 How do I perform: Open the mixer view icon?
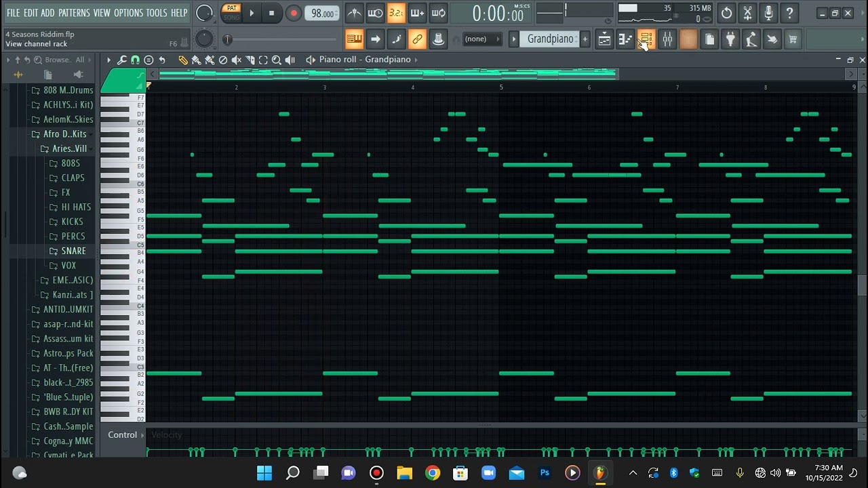pyautogui.click(x=667, y=39)
